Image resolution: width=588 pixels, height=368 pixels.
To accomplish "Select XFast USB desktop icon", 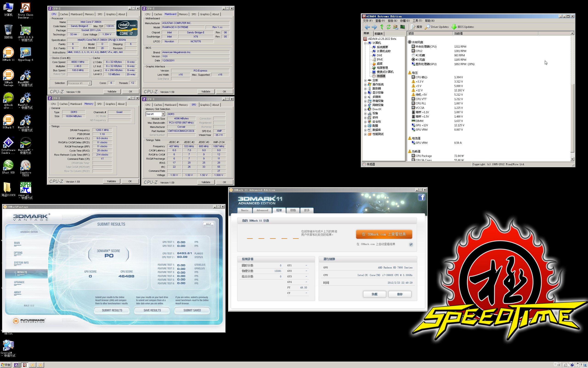I will [x=8, y=167].
